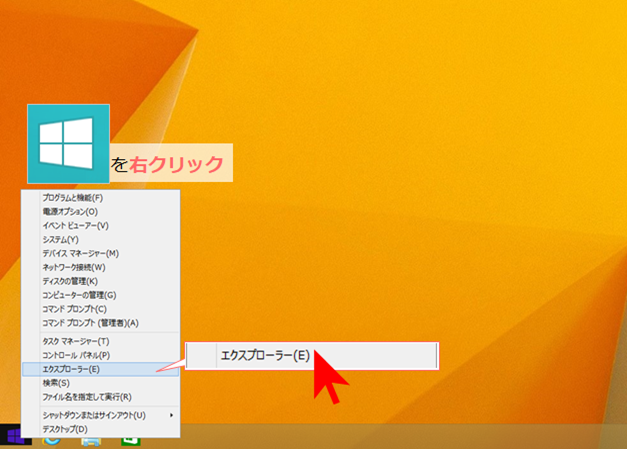This screenshot has width=627, height=449.
Task: Select デスクトップ(D) menu entry
Action: point(100,429)
